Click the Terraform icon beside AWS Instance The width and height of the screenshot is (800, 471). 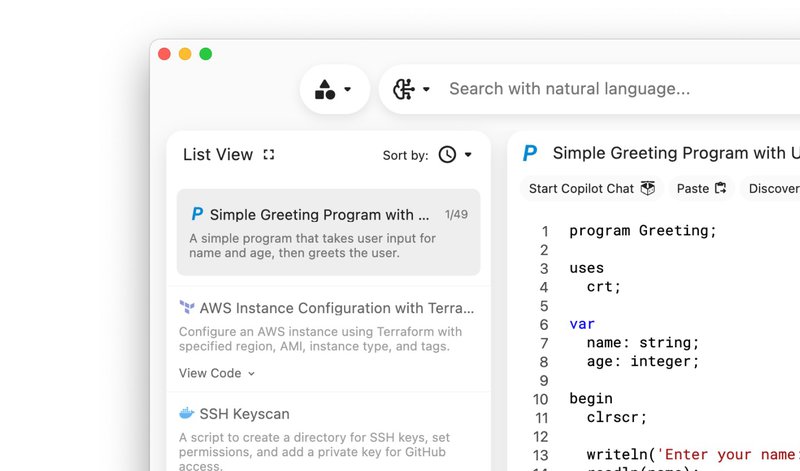(187, 307)
